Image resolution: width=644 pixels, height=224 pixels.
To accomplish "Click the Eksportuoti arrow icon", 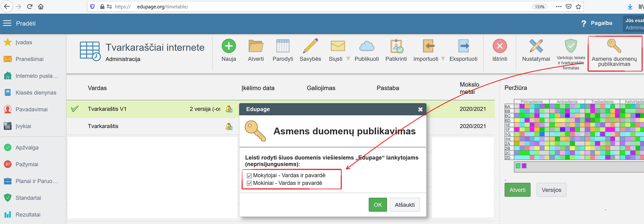I will pos(463,46).
